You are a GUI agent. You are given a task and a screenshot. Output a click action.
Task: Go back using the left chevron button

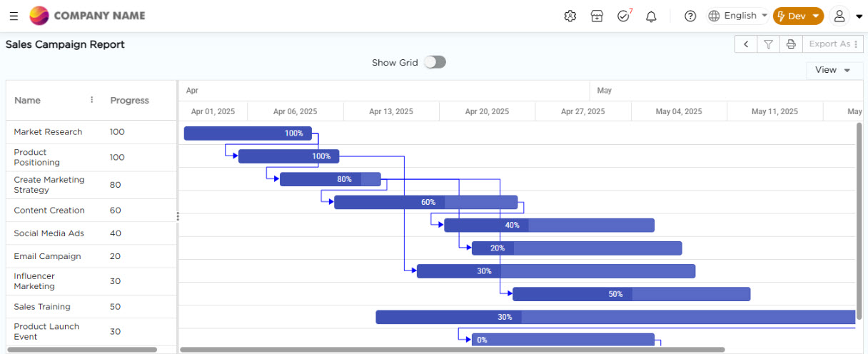click(x=746, y=44)
